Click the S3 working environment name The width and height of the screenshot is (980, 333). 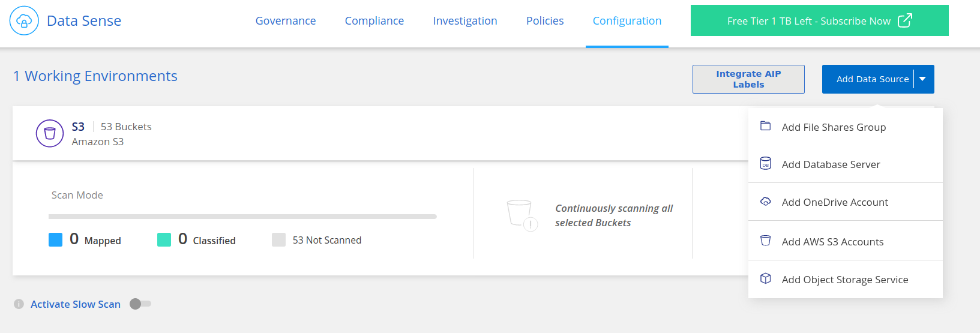78,127
